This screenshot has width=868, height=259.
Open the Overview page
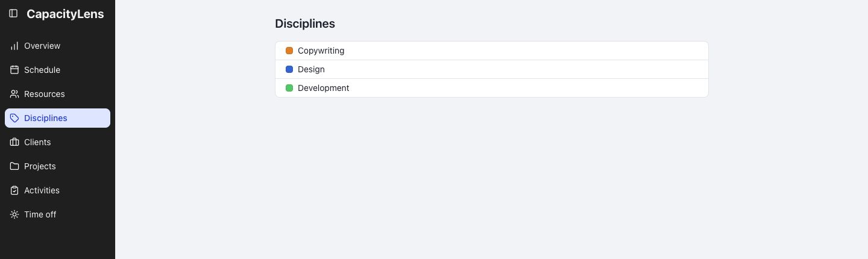[57, 46]
